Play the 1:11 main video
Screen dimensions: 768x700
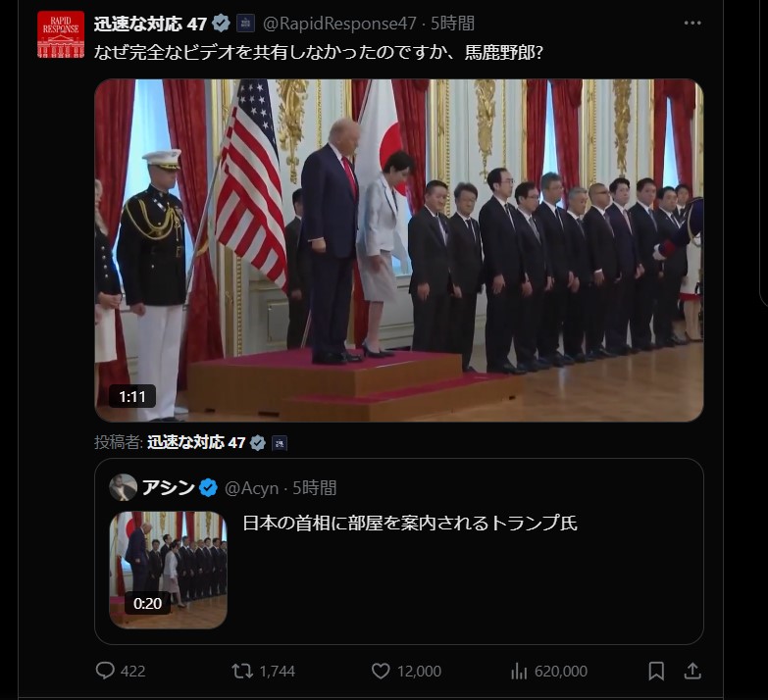coord(398,250)
